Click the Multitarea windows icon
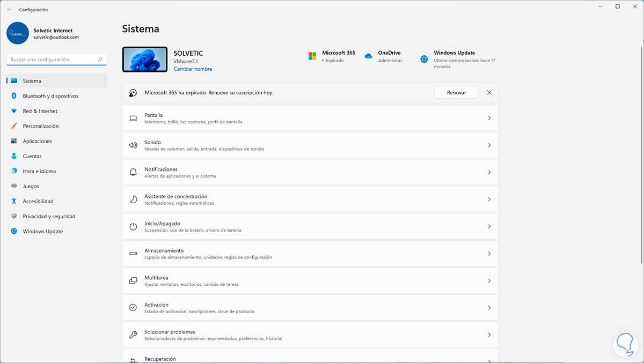 [134, 280]
